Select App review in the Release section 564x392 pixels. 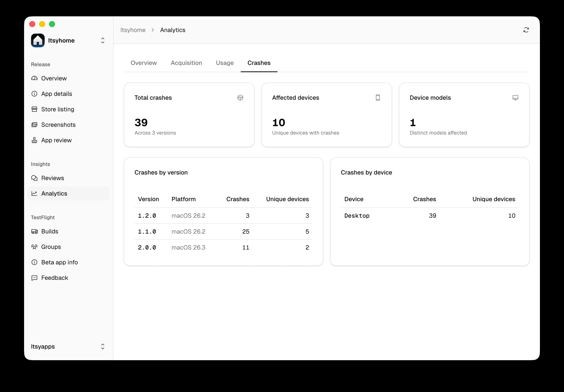coord(56,140)
